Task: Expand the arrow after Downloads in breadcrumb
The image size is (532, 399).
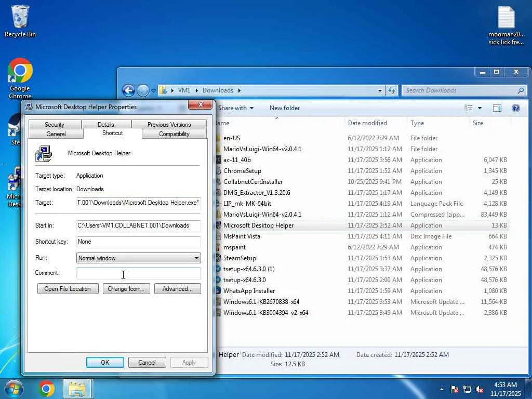Action: pyautogui.click(x=239, y=90)
